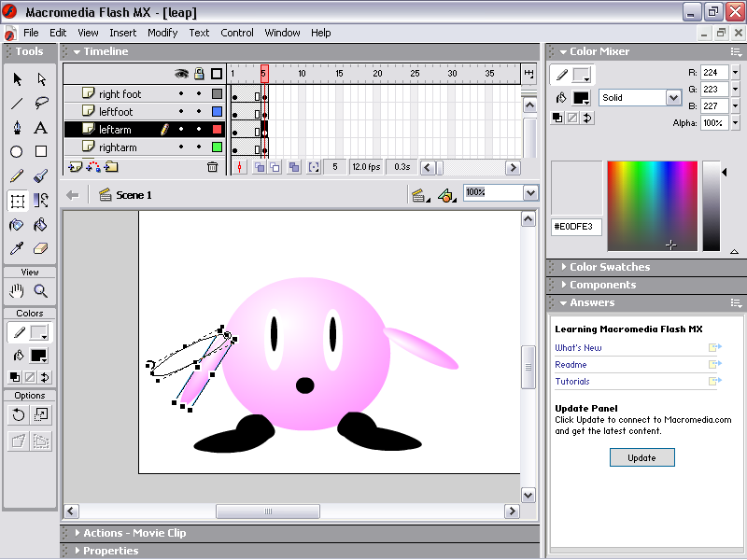Open the Control menu
Screen dimensions: 747x560
[237, 33]
